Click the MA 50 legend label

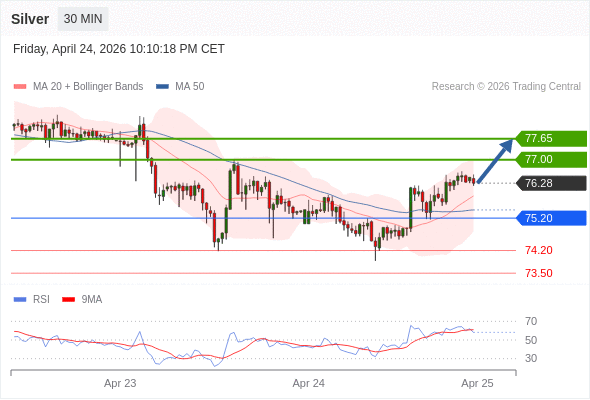(190, 87)
